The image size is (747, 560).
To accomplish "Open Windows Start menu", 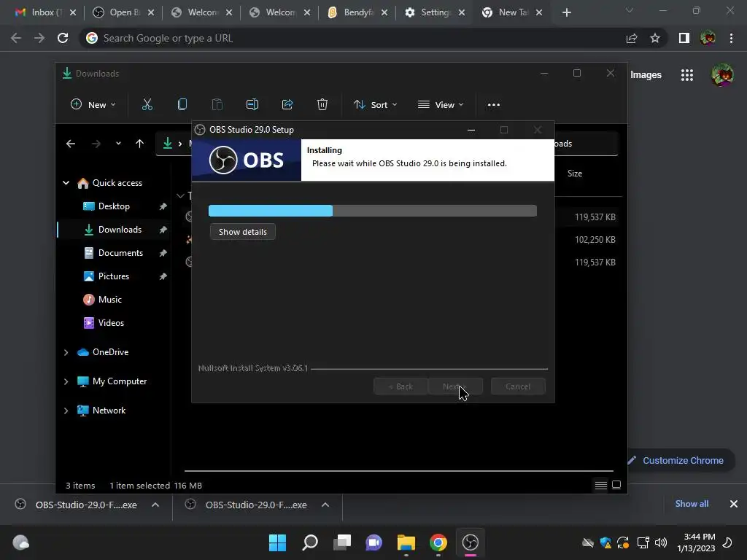I will (277, 542).
